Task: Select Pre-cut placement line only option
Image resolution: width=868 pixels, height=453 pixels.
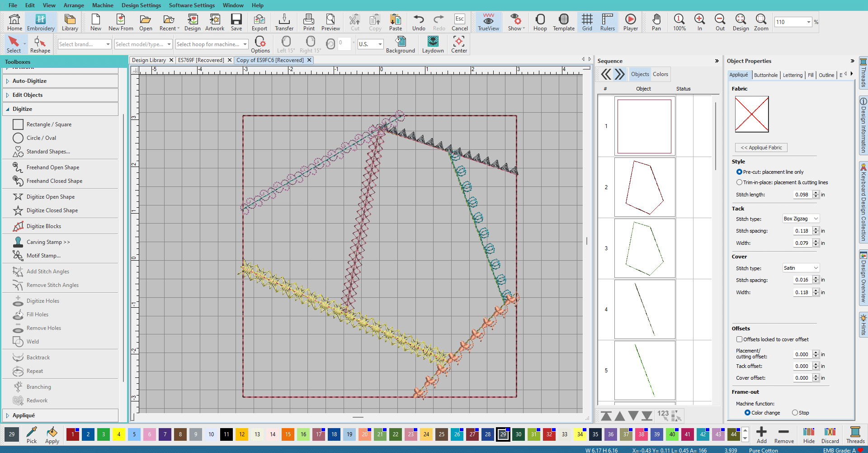Action: [x=739, y=172]
